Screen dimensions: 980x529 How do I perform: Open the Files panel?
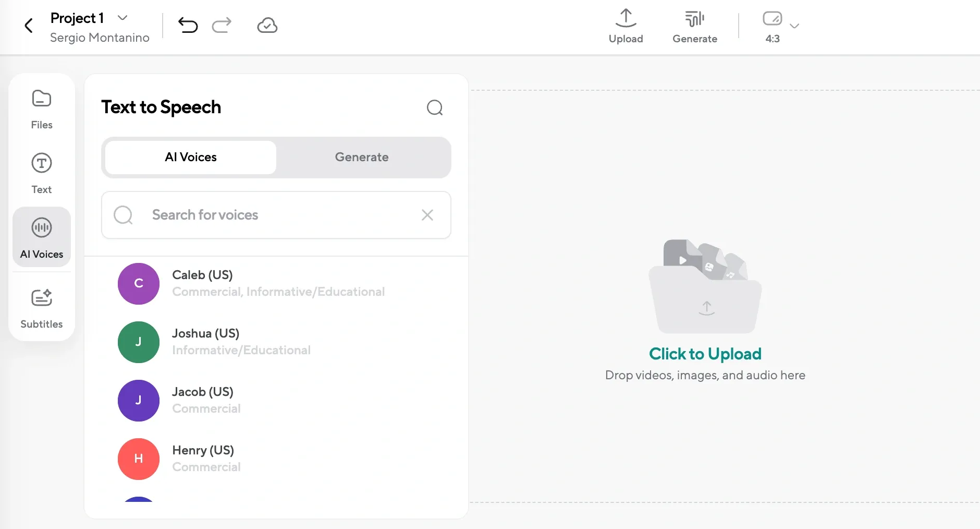click(x=42, y=108)
